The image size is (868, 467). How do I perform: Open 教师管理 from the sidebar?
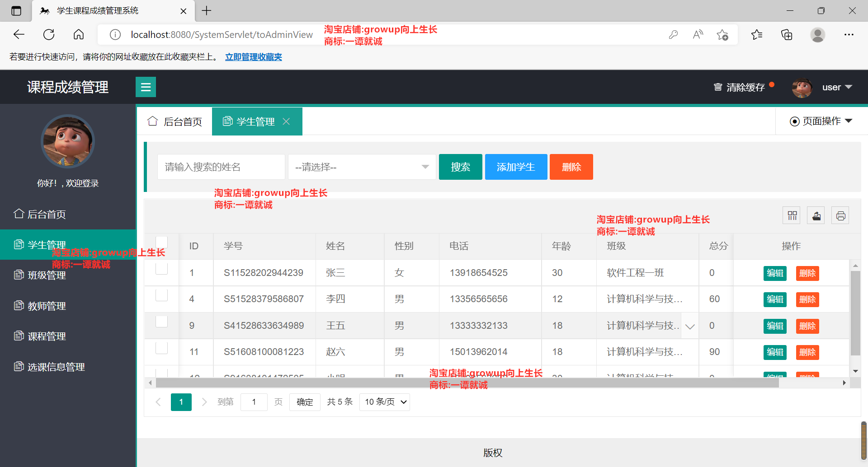pos(47,305)
